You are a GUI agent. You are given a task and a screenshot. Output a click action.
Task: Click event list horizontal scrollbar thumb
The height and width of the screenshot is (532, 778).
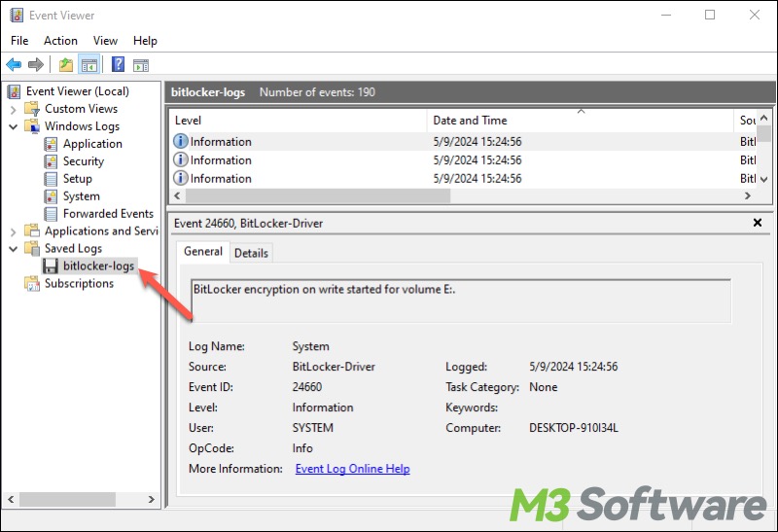pyautogui.click(x=318, y=195)
